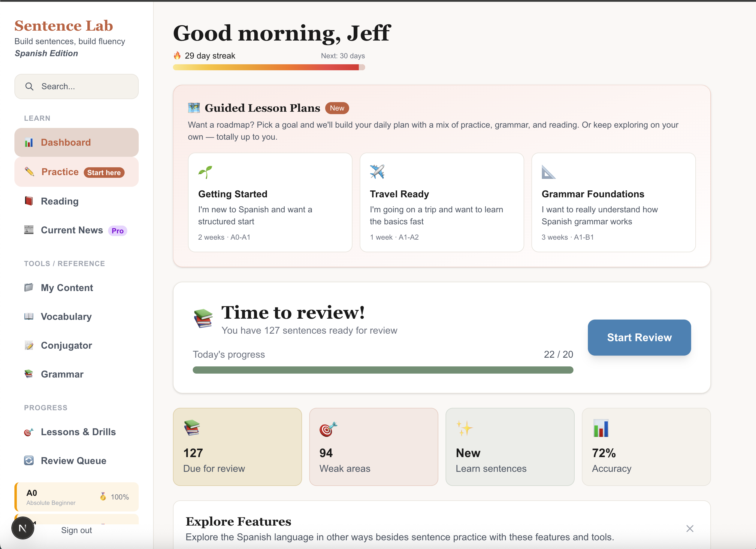
Task: Click the "2 weeks · A0-A1" text
Action: pyautogui.click(x=224, y=237)
